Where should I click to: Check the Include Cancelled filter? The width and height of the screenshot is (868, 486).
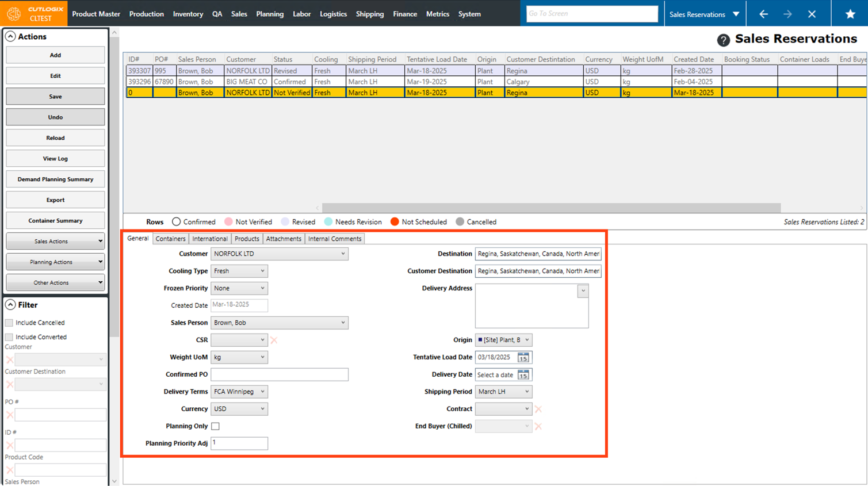tap(9, 323)
